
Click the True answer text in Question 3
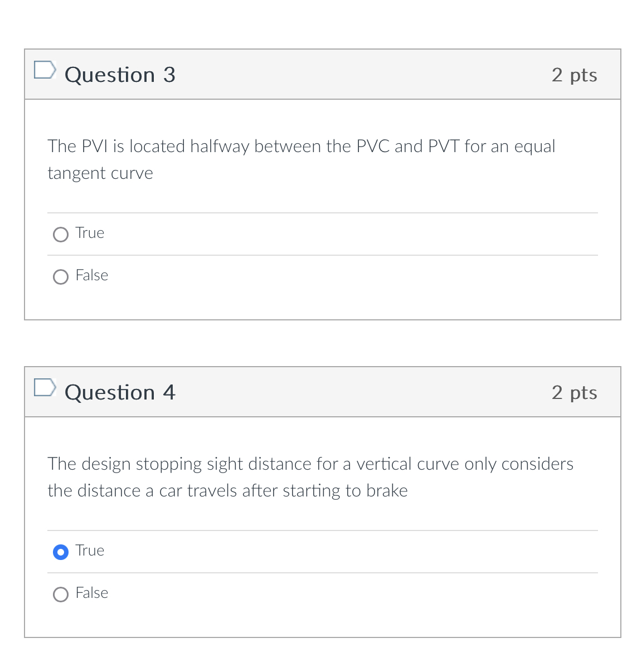(90, 233)
